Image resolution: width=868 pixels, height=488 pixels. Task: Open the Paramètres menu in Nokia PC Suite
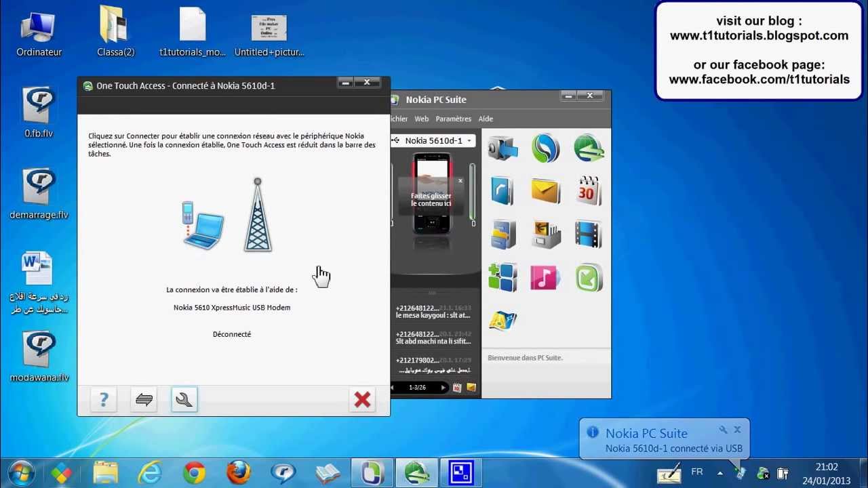[x=454, y=119]
